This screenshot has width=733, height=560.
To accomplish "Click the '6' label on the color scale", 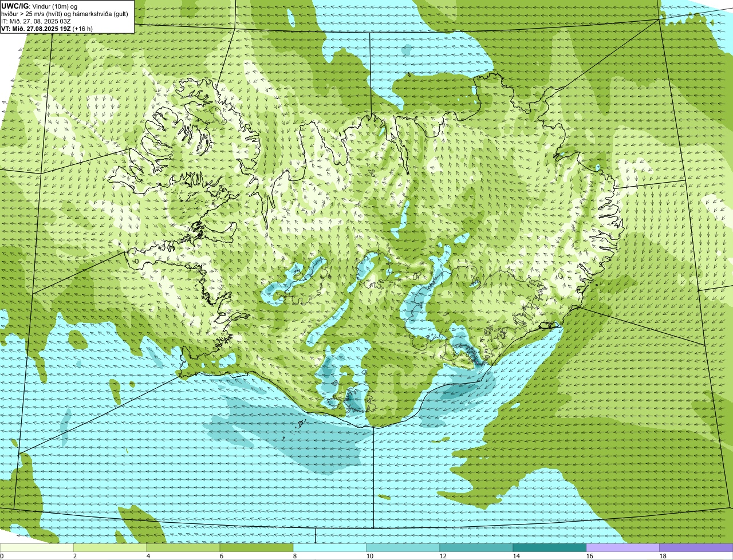I will point(222,556).
